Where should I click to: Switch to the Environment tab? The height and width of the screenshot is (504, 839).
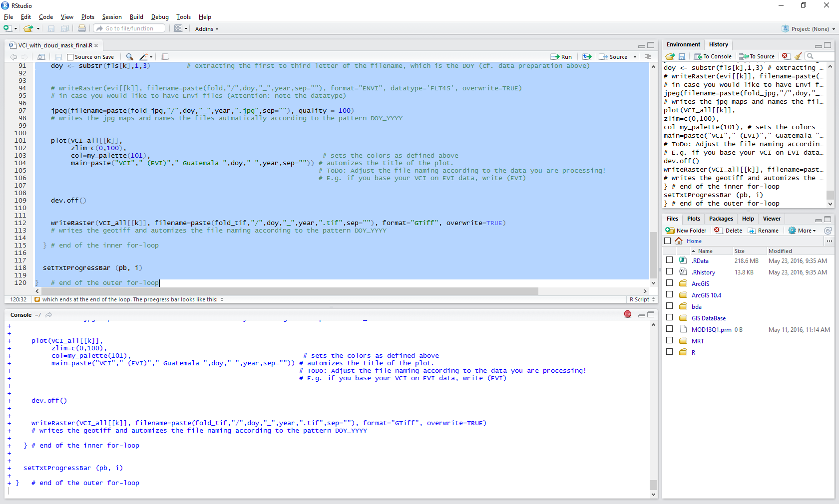(683, 44)
